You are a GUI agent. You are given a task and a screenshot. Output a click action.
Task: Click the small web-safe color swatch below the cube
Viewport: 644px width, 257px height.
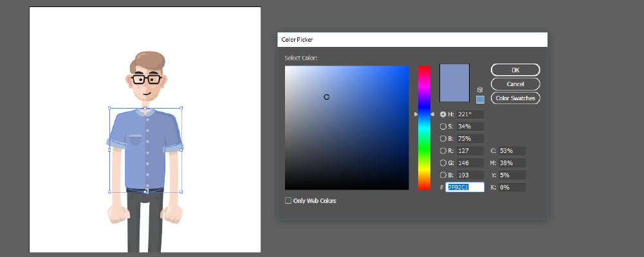click(x=480, y=100)
